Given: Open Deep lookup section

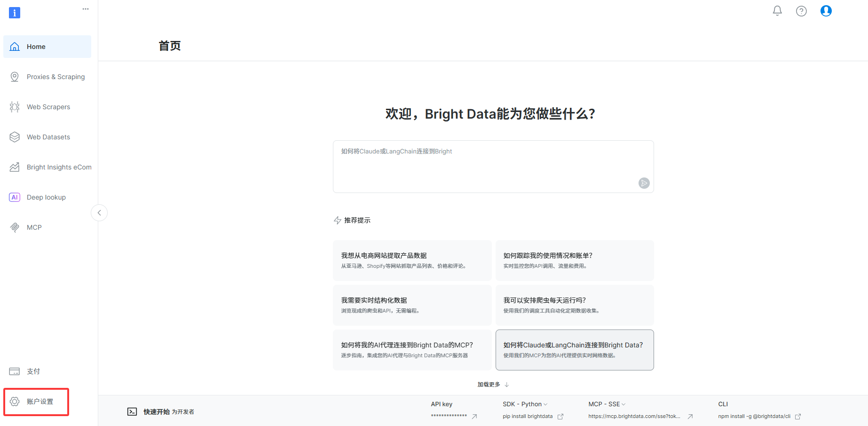Looking at the screenshot, I should [x=47, y=197].
